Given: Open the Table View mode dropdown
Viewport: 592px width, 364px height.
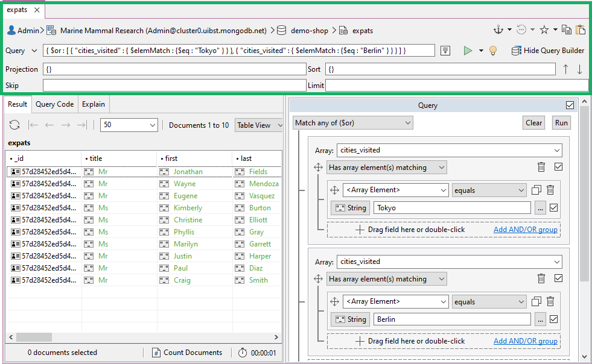Looking at the screenshot, I should [x=259, y=125].
